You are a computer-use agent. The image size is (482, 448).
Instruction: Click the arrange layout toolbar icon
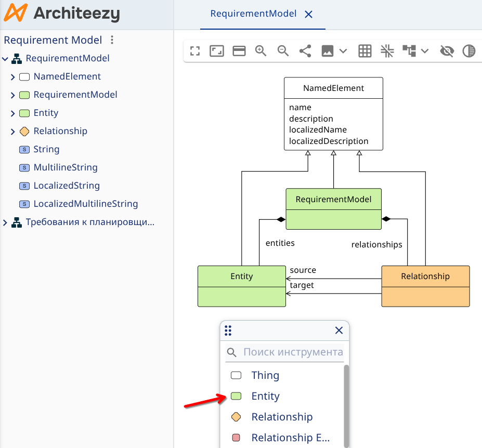(410, 51)
